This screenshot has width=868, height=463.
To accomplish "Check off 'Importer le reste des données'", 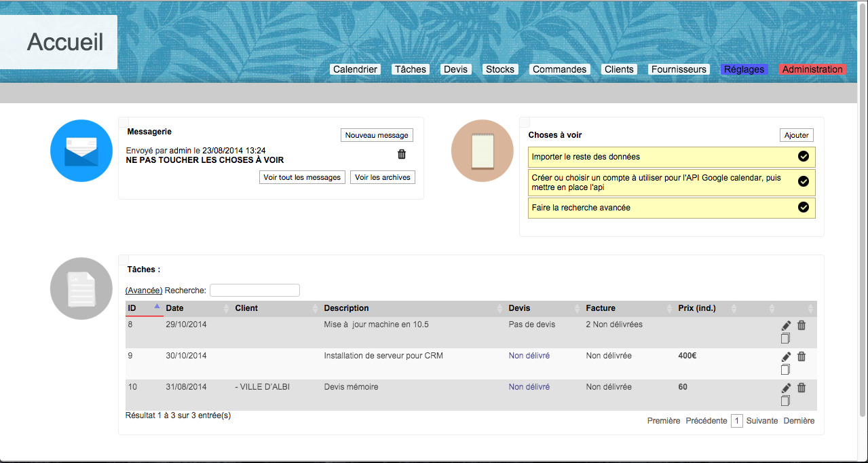I will 804,157.
